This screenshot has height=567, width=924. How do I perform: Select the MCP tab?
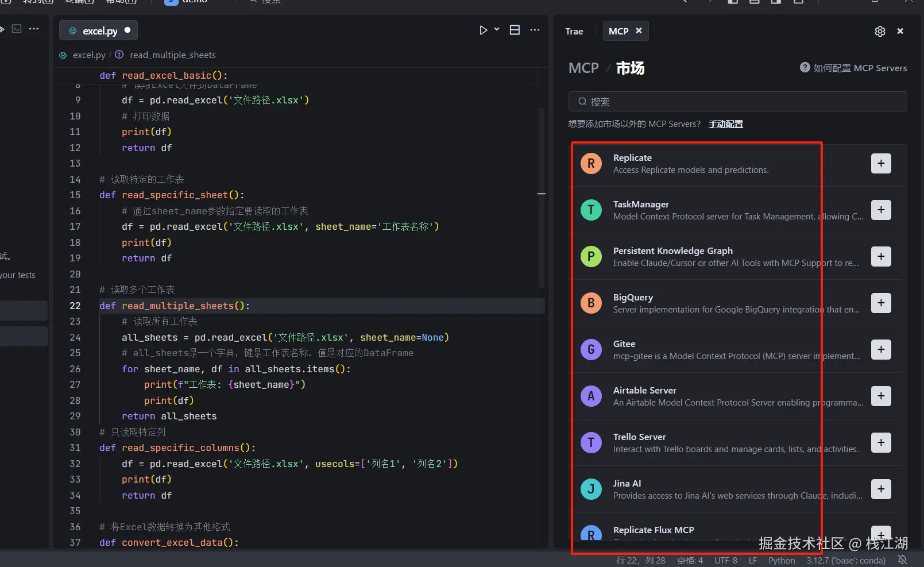coord(618,31)
